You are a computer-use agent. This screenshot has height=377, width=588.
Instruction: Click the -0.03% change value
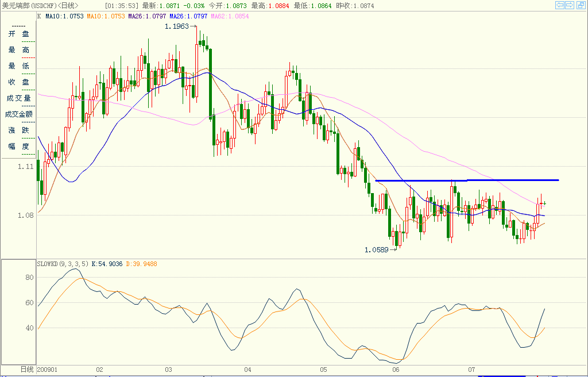pyautogui.click(x=194, y=6)
